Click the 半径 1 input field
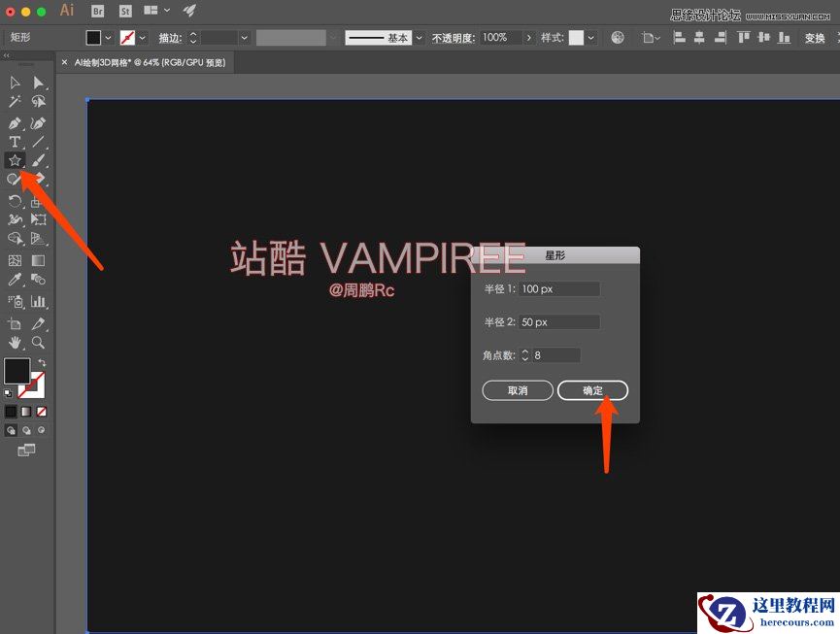 (x=559, y=289)
